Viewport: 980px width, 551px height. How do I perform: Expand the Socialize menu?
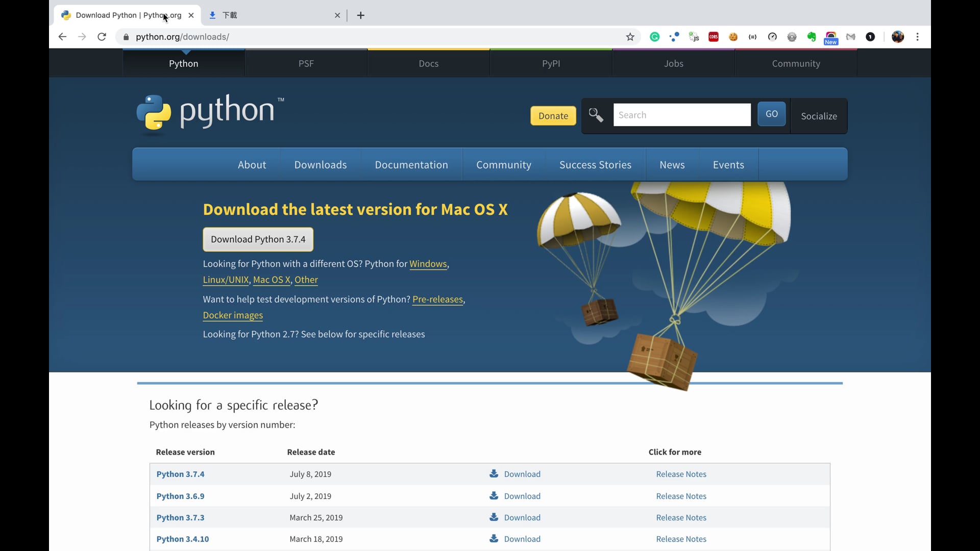819,116
